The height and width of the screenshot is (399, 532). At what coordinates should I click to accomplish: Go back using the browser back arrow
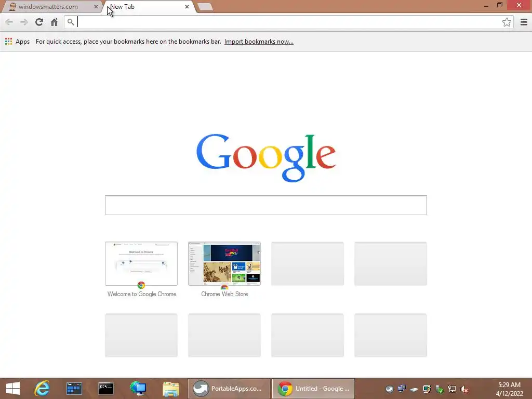pyautogui.click(x=9, y=22)
